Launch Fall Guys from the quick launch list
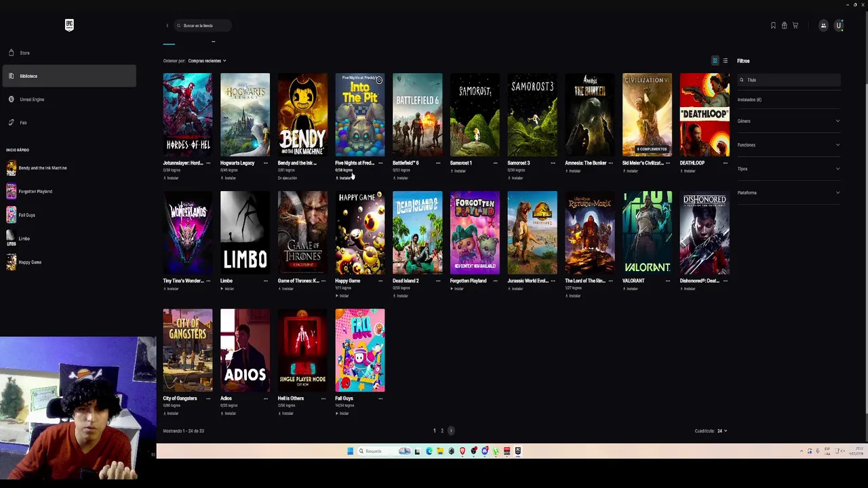868x488 pixels. [x=20, y=215]
